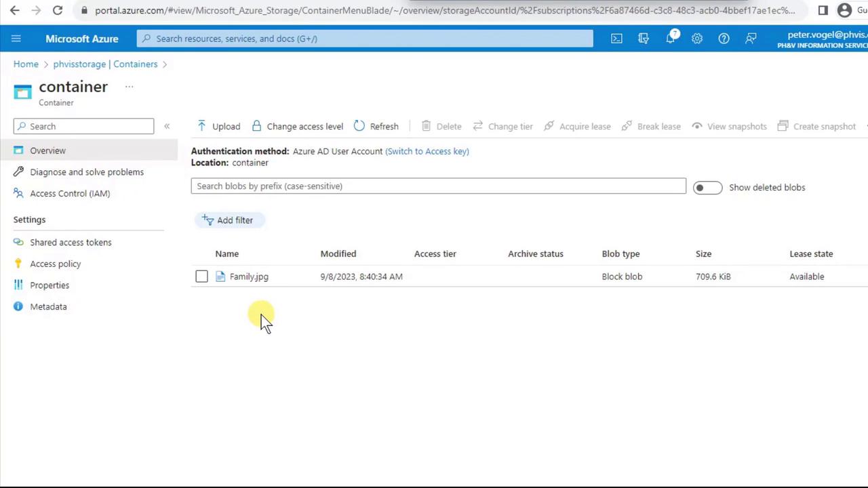Viewport: 868px width, 488px height.
Task: Click the container resource icon
Action: coord(22,92)
